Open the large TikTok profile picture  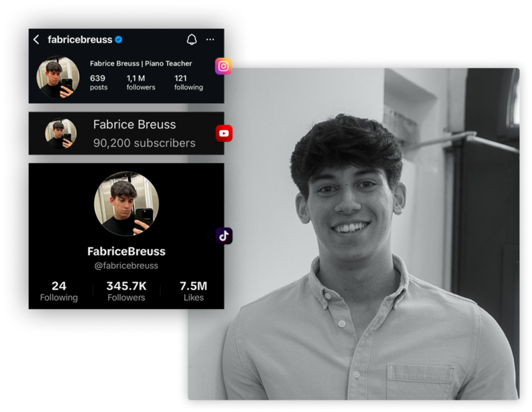(x=126, y=203)
